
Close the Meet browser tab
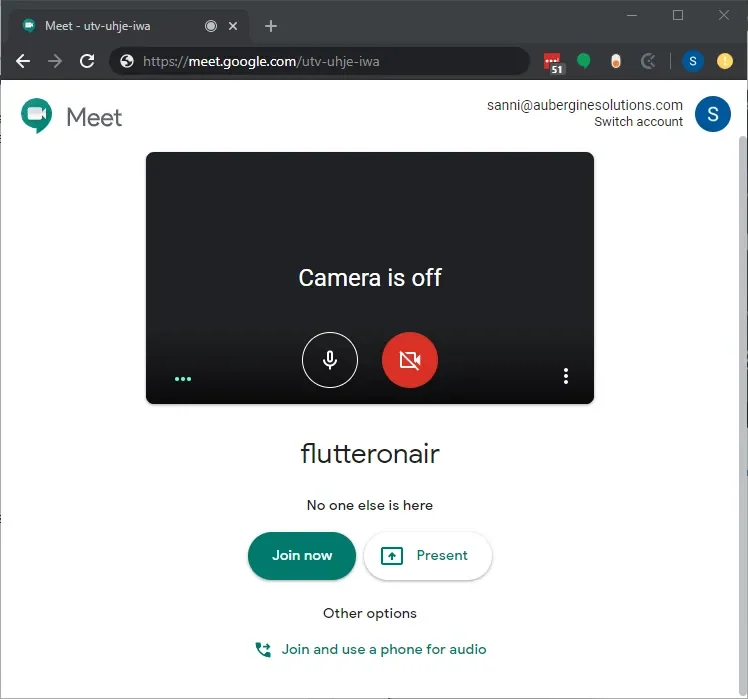coord(233,26)
